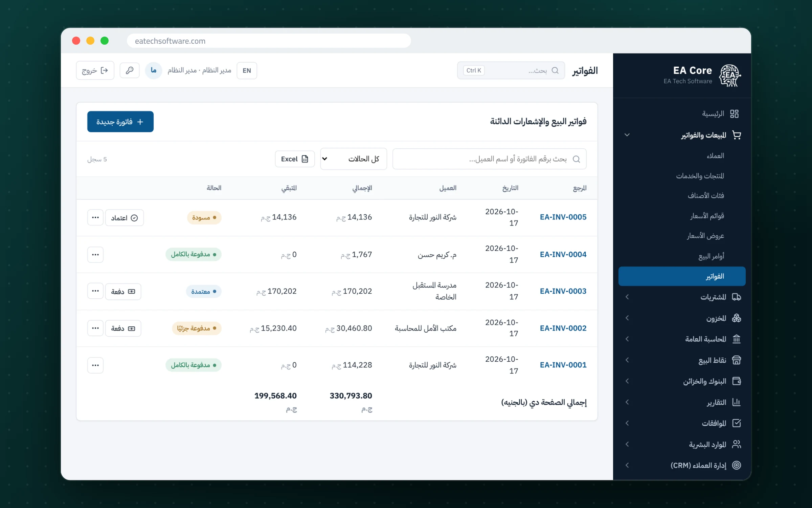Viewport: 812px width, 508px height.
Task: Focus the invoice number or customer search field
Action: [x=490, y=159]
